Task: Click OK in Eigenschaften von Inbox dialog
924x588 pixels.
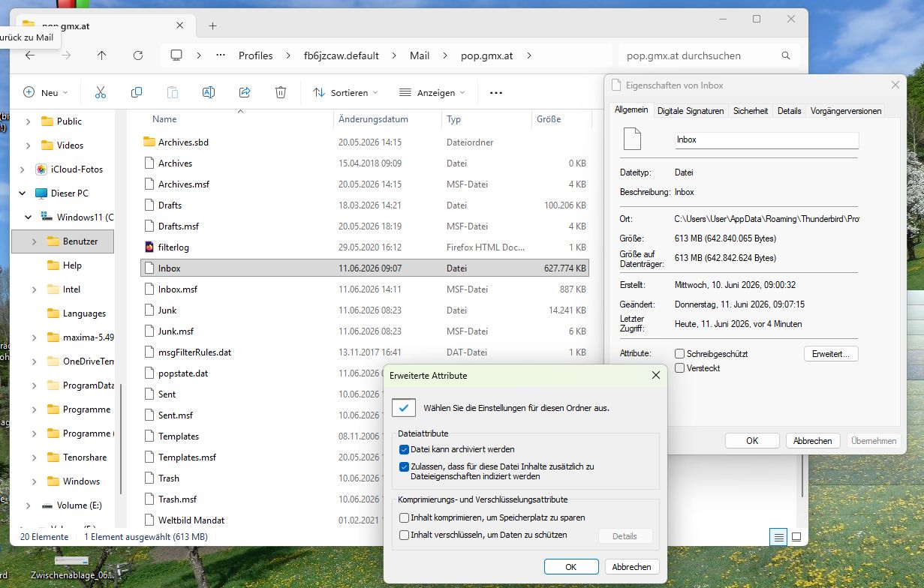Action: click(752, 441)
